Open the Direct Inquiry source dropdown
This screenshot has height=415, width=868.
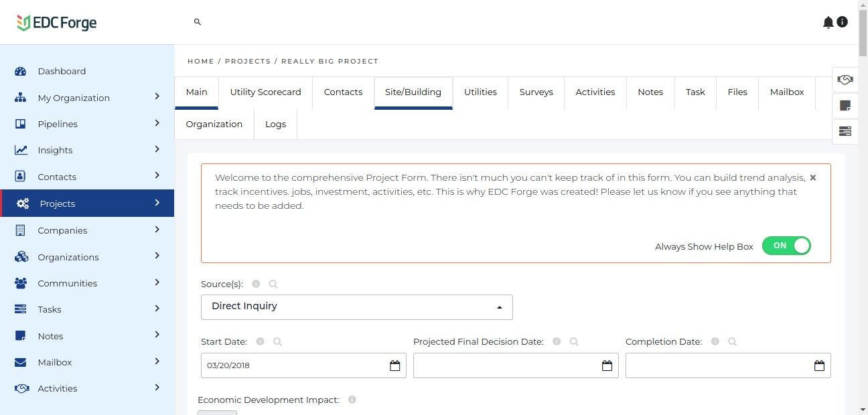click(356, 307)
